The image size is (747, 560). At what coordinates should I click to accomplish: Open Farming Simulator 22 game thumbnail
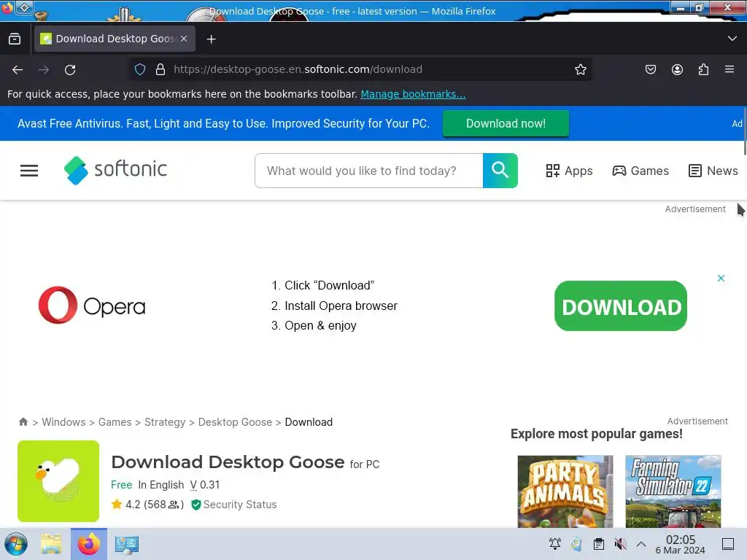(x=673, y=491)
